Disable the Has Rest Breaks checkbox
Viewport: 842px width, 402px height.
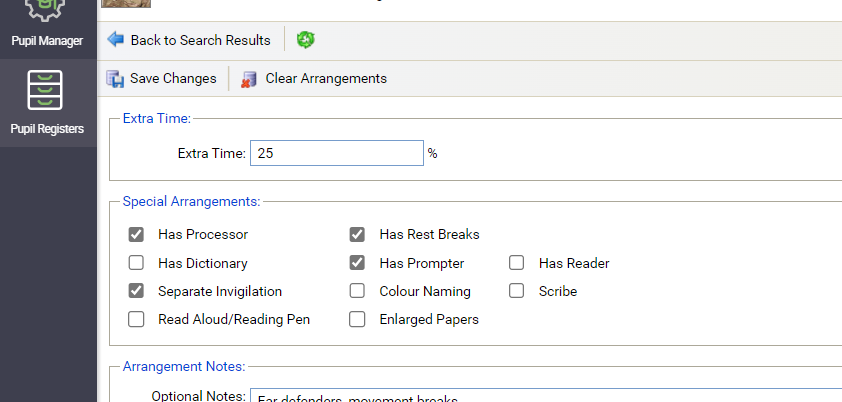[x=357, y=235]
